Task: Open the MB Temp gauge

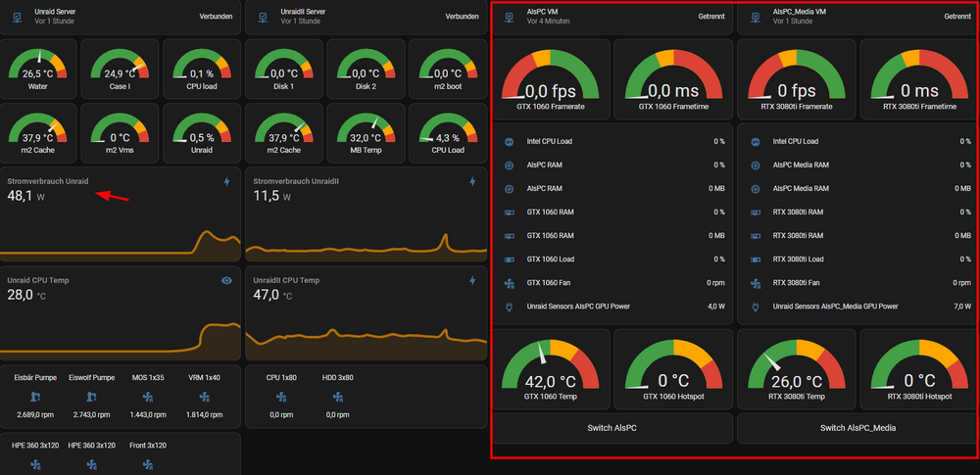Action: click(366, 133)
